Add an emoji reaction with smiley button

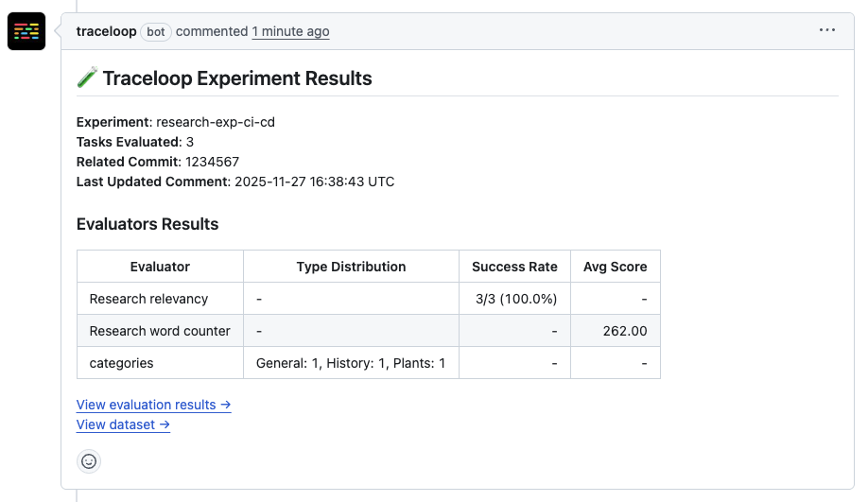89,461
